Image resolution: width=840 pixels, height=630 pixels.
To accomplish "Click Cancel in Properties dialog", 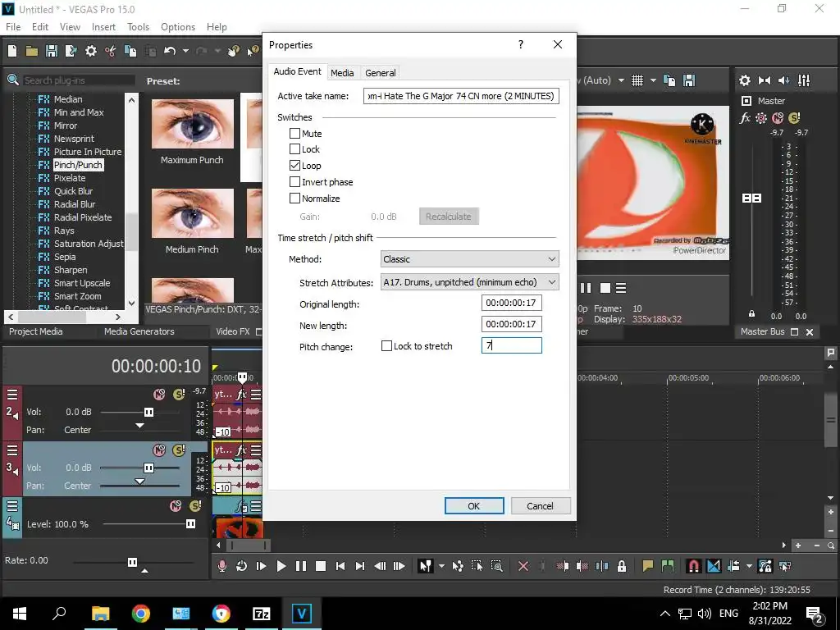I will point(540,505).
